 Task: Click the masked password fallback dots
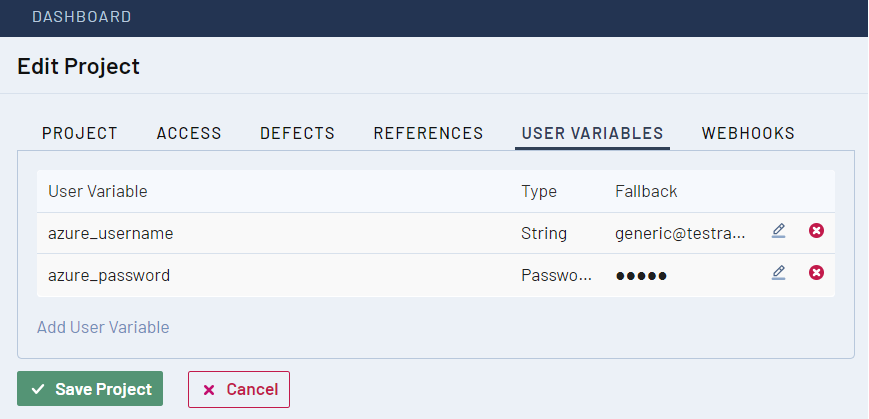point(640,275)
